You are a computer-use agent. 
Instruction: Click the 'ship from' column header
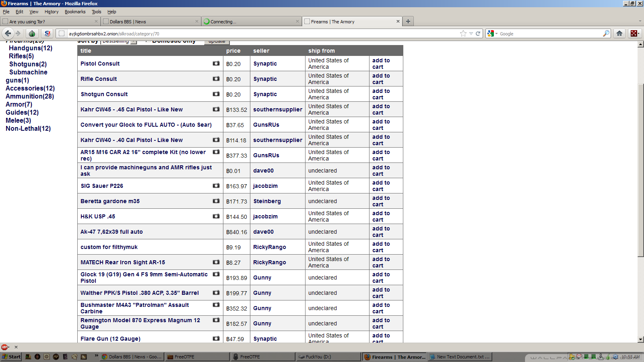[322, 51]
